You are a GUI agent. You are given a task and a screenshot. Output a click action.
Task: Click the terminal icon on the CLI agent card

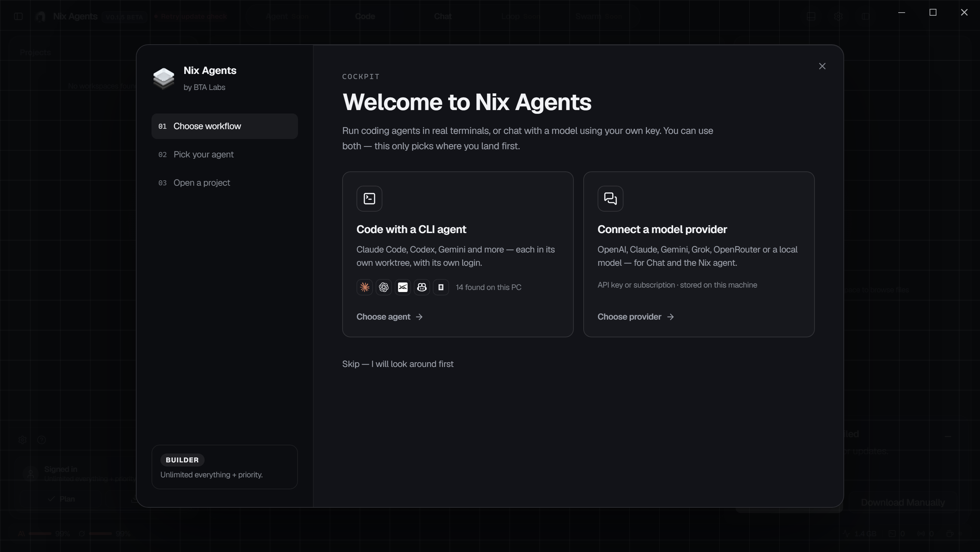click(369, 199)
